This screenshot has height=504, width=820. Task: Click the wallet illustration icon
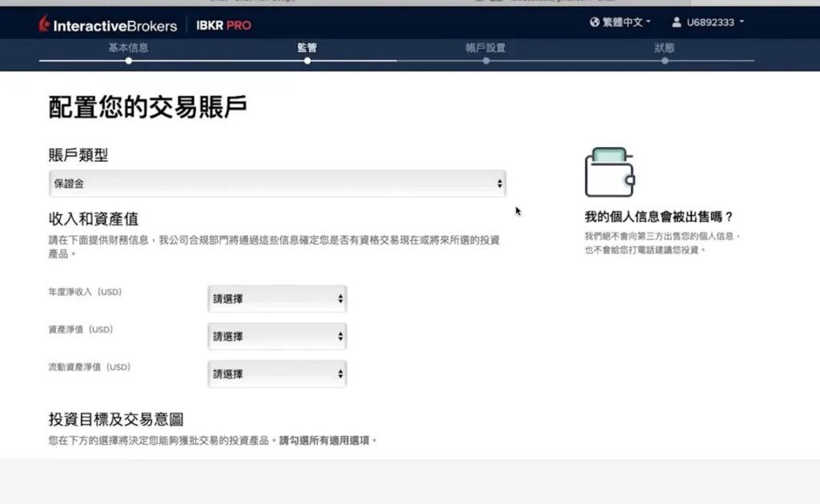609,173
